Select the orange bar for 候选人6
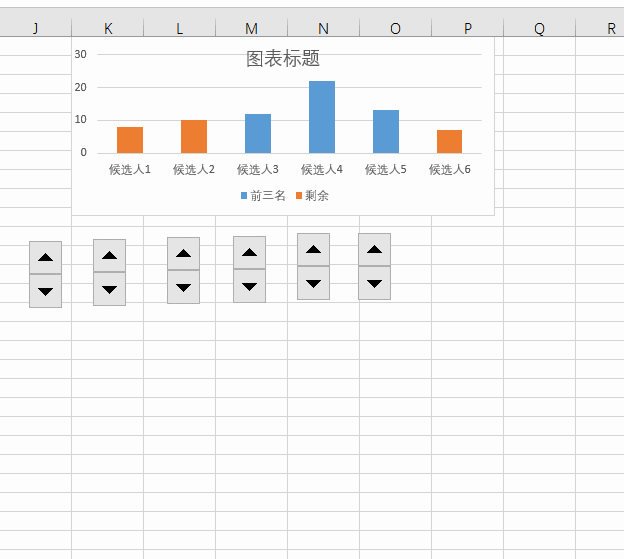Viewport: 624px width, 559px height. tap(450, 142)
